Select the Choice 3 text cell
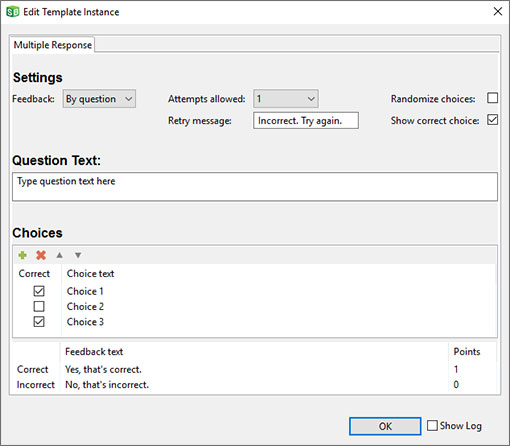Viewport: 510px width, 446px height. pyautogui.click(x=85, y=322)
